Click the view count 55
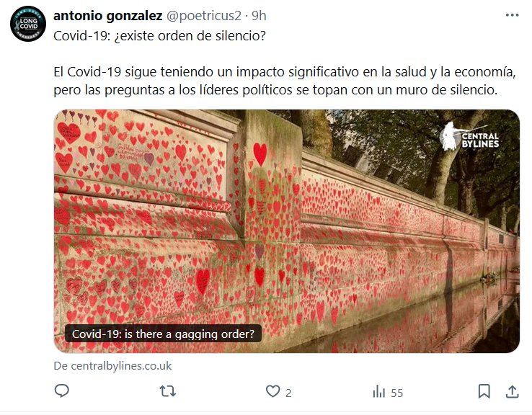Screen dimensions: 532x415 (397, 393)
